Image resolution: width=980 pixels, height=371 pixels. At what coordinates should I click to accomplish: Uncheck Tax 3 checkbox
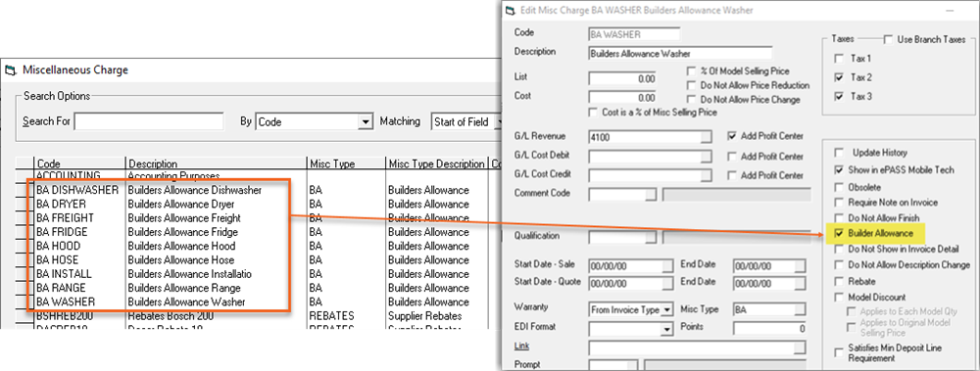pos(839,96)
